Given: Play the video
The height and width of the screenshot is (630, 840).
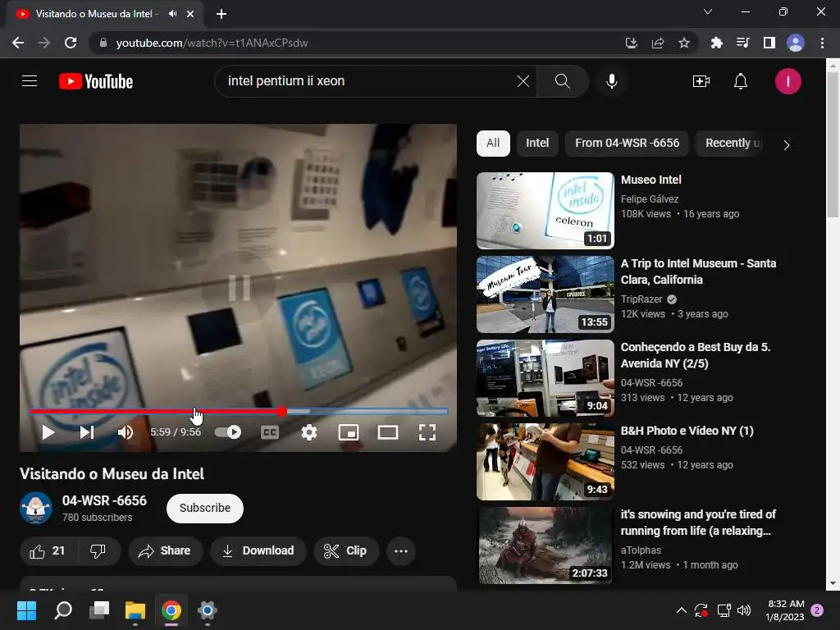Looking at the screenshot, I should pyautogui.click(x=48, y=432).
